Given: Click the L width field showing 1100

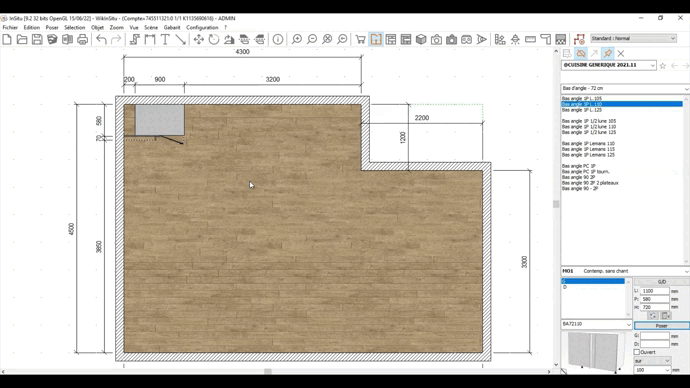Looking at the screenshot, I should coord(655,291).
